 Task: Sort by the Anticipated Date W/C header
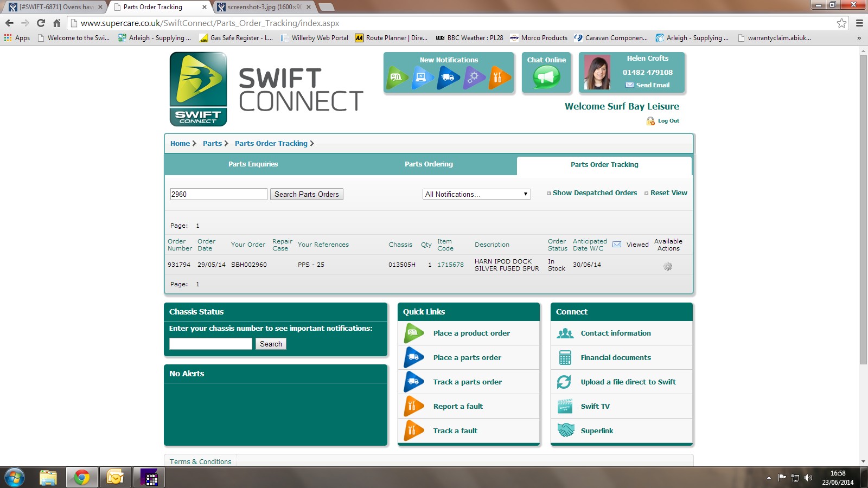coord(589,245)
